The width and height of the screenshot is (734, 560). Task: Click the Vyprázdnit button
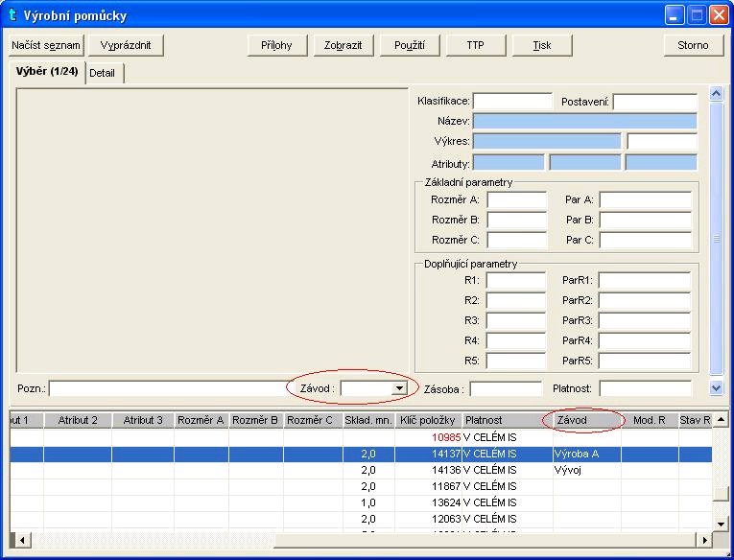(x=126, y=45)
